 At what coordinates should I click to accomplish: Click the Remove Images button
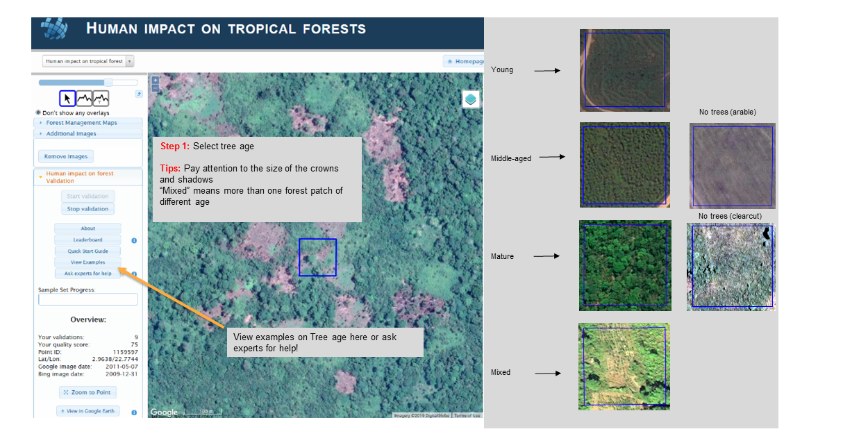point(66,156)
